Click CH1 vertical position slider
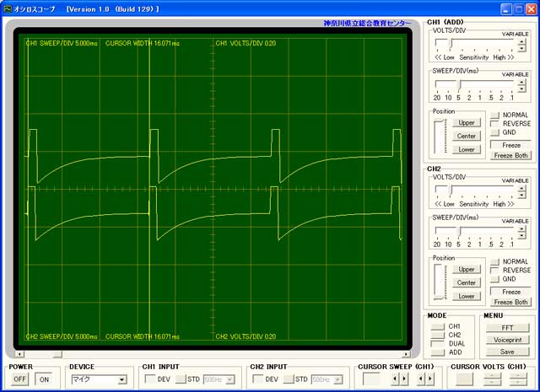The image size is (540, 392). coord(440,137)
